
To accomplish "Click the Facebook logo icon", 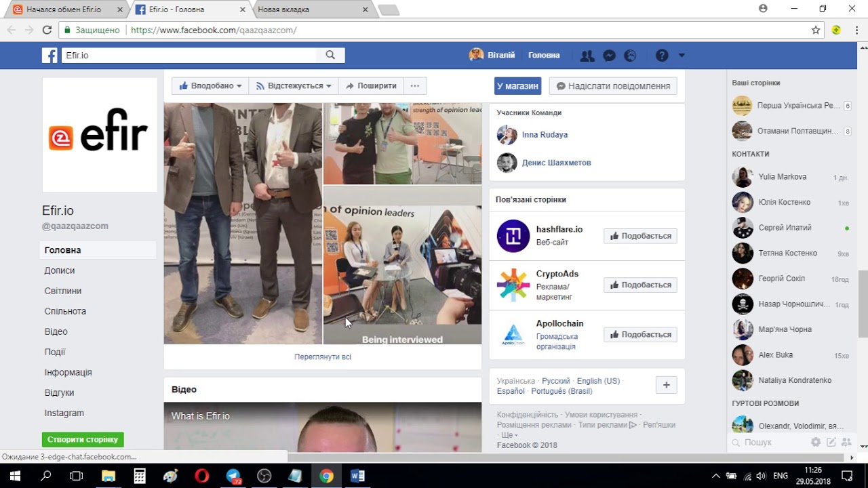I will pos(50,56).
